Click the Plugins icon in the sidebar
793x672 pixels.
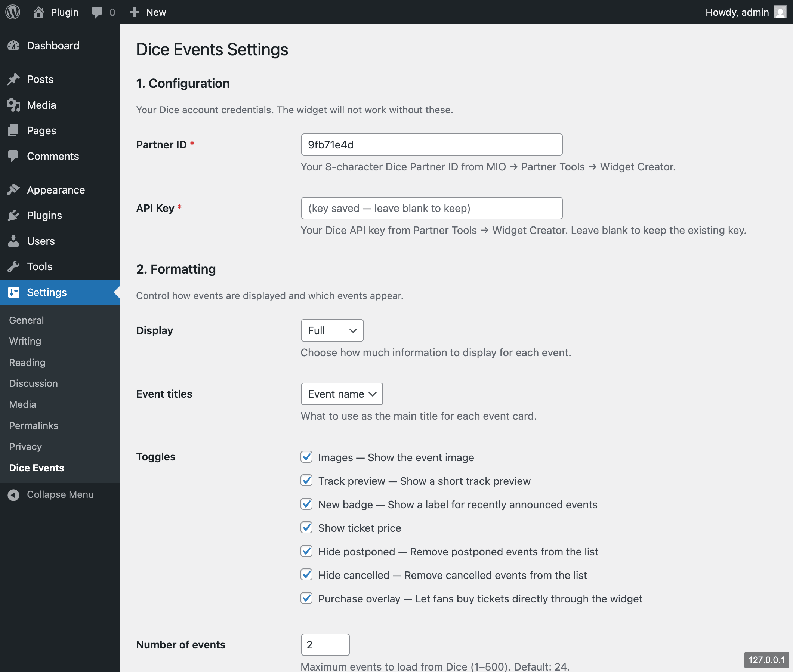tap(13, 215)
